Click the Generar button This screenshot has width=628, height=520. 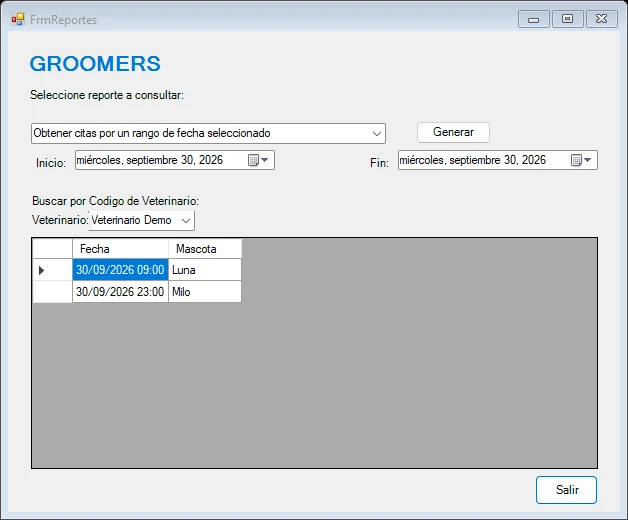(x=453, y=132)
